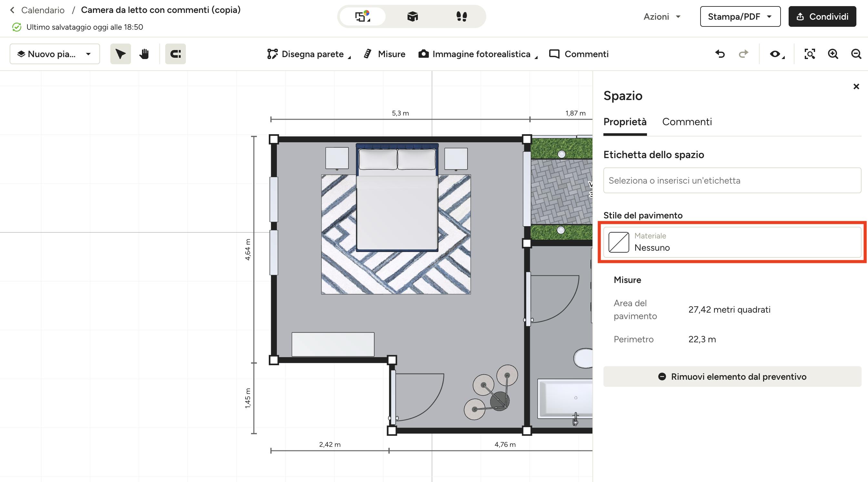Image resolution: width=868 pixels, height=482 pixels.
Task: Click the 5,3 m dimension label
Action: coord(400,113)
